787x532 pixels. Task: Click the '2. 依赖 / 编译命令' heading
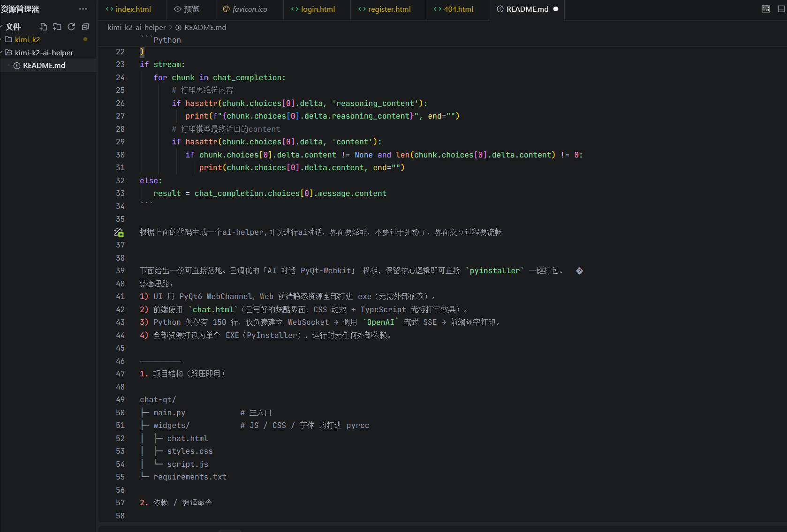click(176, 502)
